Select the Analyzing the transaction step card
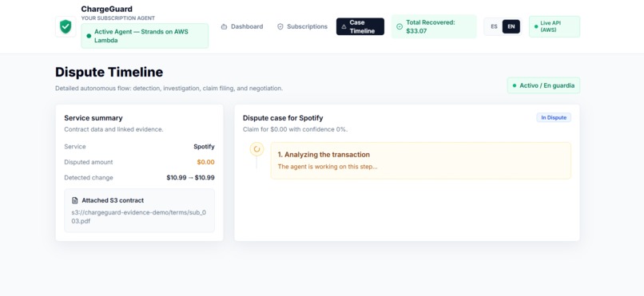Screen dimensions: 644x296 [420, 160]
